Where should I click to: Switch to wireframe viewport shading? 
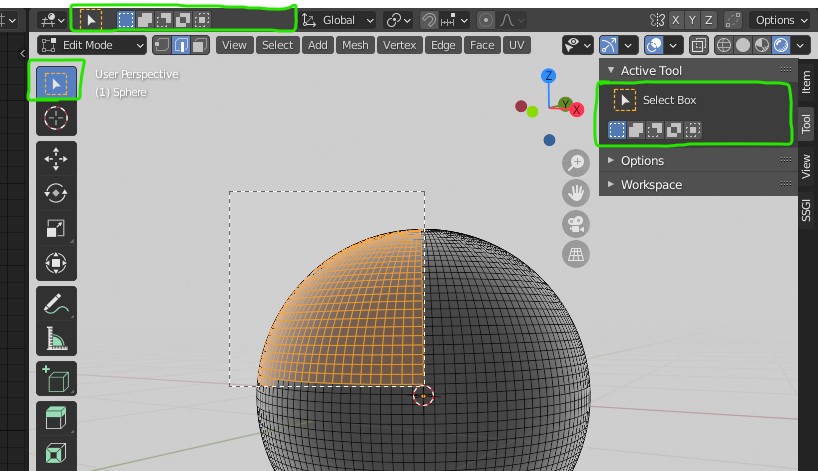[x=724, y=45]
